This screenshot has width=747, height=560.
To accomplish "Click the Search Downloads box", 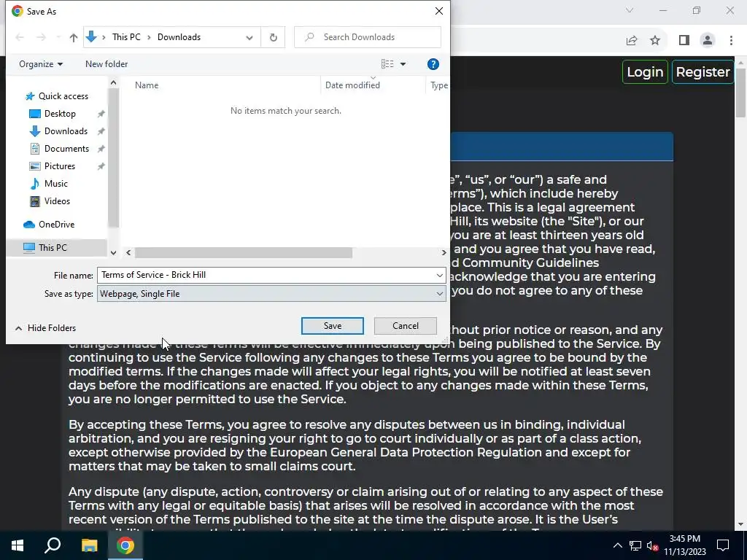I will pos(368,37).
